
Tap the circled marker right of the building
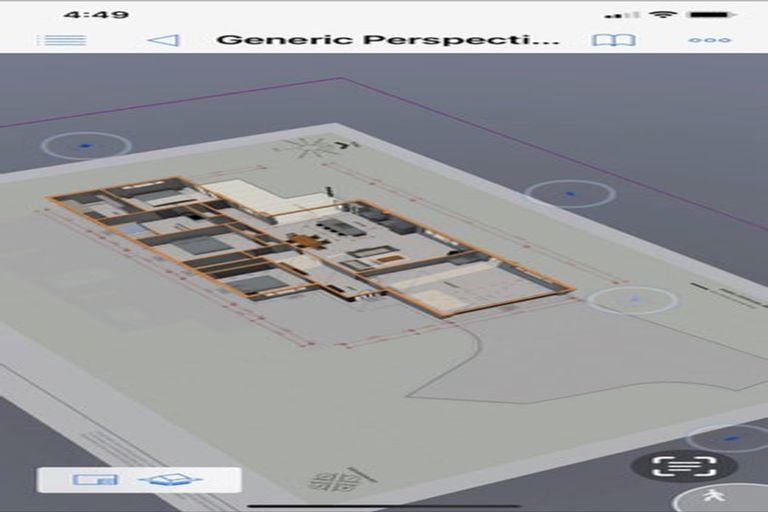click(632, 299)
